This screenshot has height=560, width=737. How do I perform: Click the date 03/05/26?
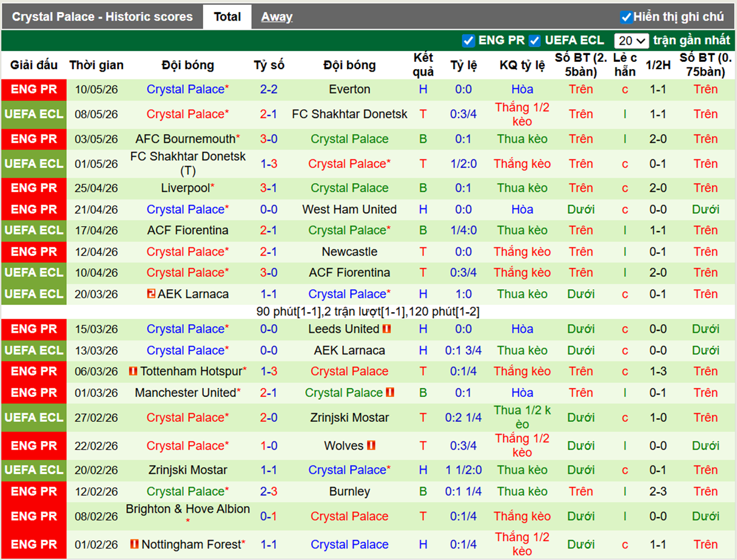96,139
